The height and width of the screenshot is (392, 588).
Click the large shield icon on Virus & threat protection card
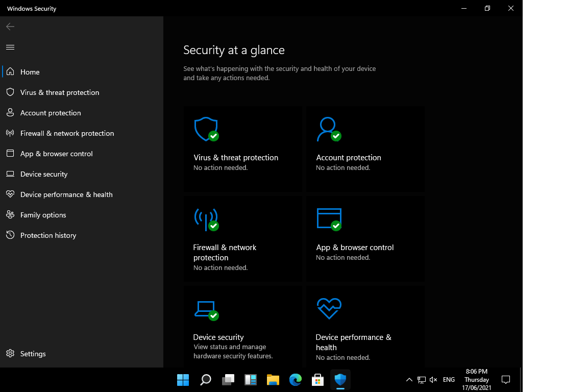(x=206, y=129)
